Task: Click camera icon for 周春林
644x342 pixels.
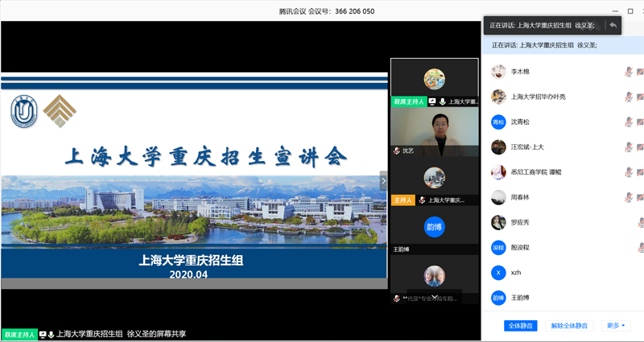Action: tap(640, 197)
